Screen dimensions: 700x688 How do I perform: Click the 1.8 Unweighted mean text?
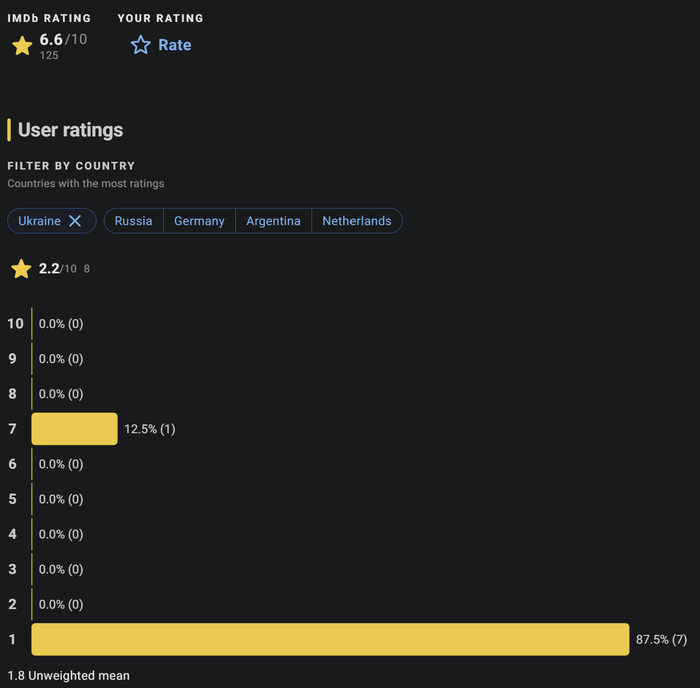pyautogui.click(x=68, y=675)
